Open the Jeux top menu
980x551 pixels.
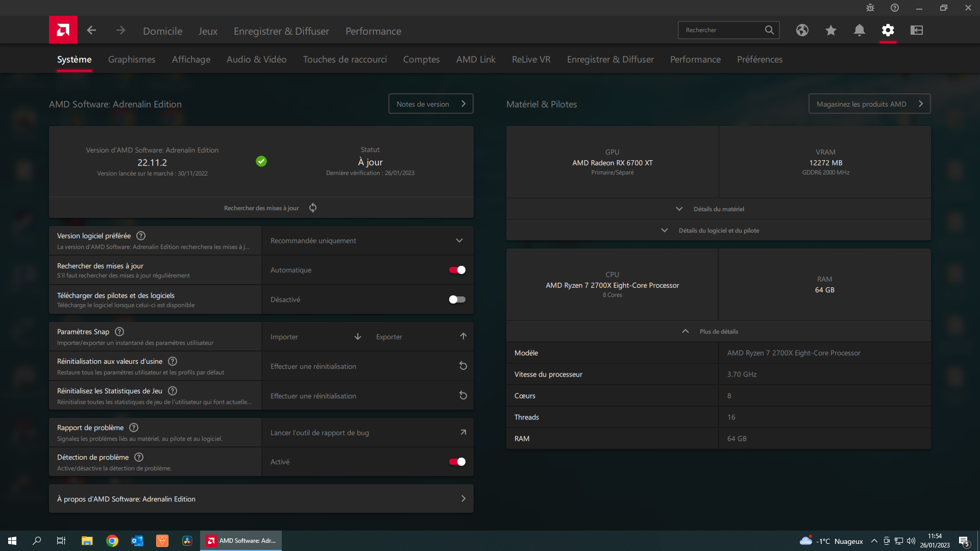(208, 31)
